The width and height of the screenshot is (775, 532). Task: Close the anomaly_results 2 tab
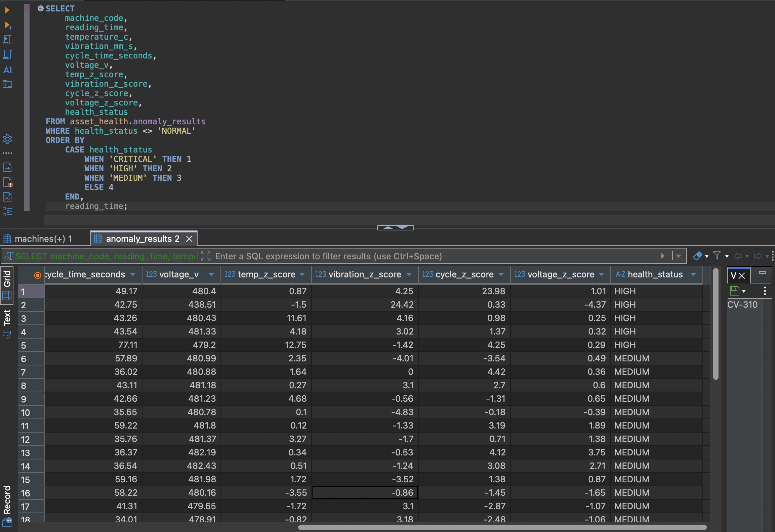[189, 239]
